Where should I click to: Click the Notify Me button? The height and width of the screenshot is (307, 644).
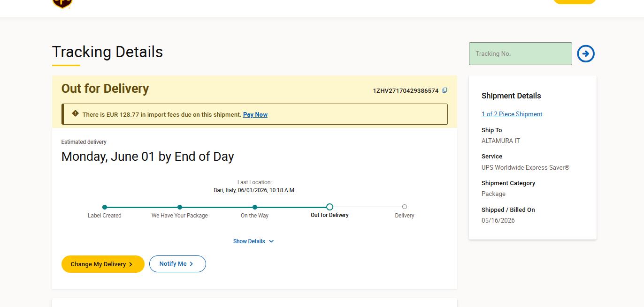click(x=177, y=264)
